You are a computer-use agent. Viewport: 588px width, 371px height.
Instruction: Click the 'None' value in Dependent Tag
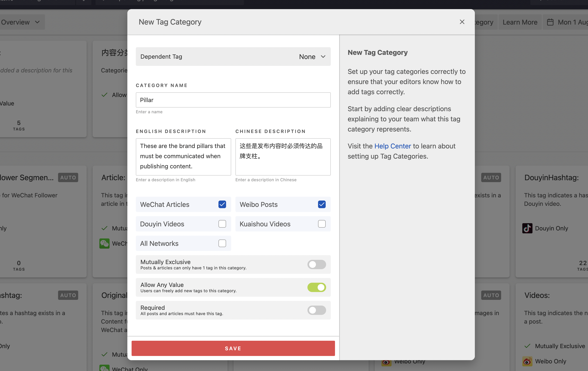[307, 57]
